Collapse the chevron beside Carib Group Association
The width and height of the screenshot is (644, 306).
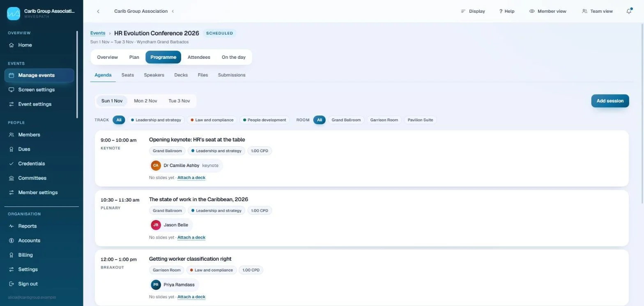click(x=173, y=12)
